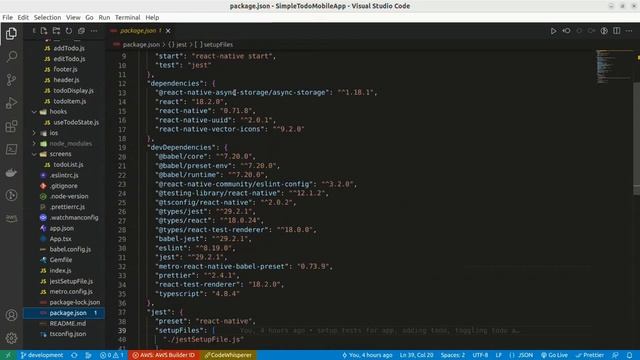The width and height of the screenshot is (640, 360).
Task: Open the Edit menu
Action: [x=23, y=18]
